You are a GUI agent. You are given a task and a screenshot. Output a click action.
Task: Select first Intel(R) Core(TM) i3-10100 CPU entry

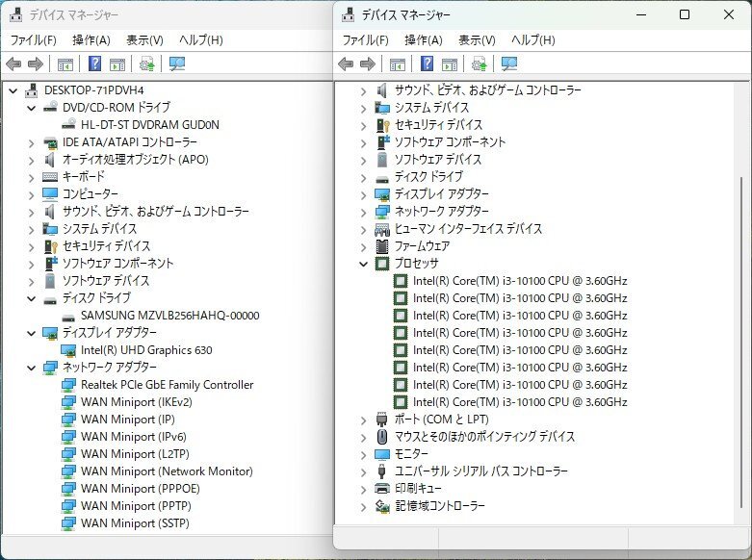click(520, 280)
